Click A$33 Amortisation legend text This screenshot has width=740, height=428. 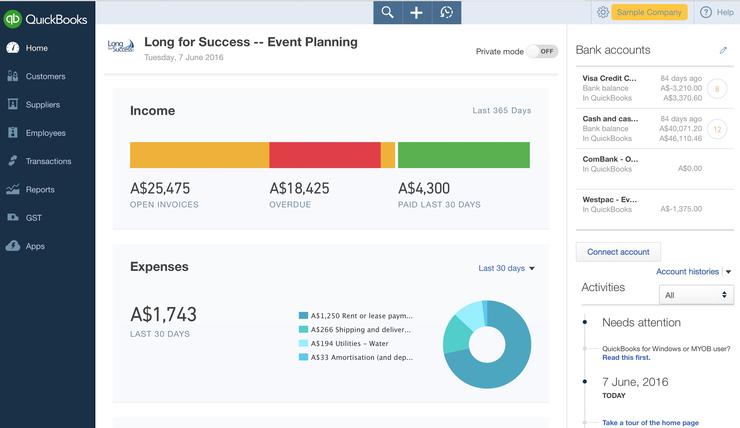tap(362, 357)
